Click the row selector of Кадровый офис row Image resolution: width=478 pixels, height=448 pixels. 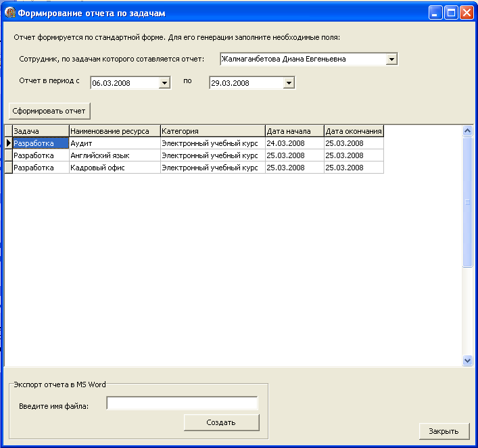(x=9, y=168)
